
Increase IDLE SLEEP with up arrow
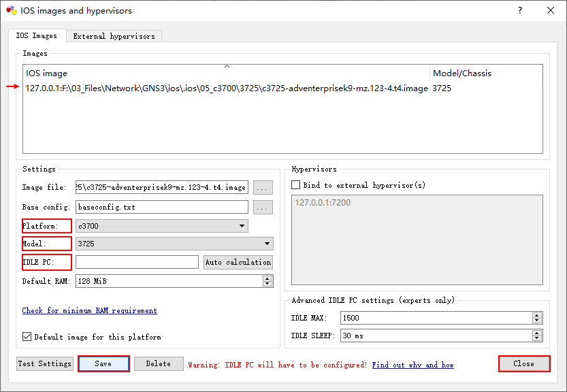[x=537, y=333]
